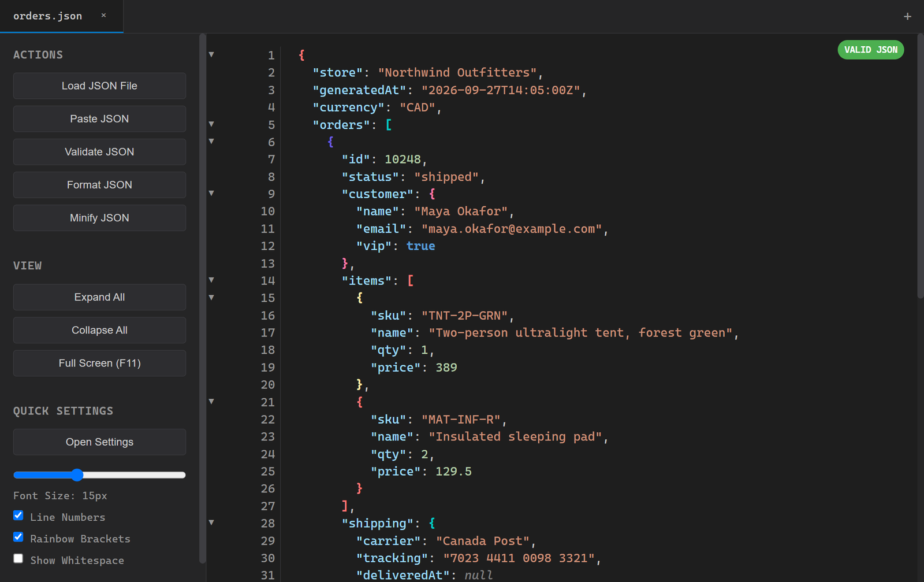Click the closing bracket on line 27

coord(345,506)
